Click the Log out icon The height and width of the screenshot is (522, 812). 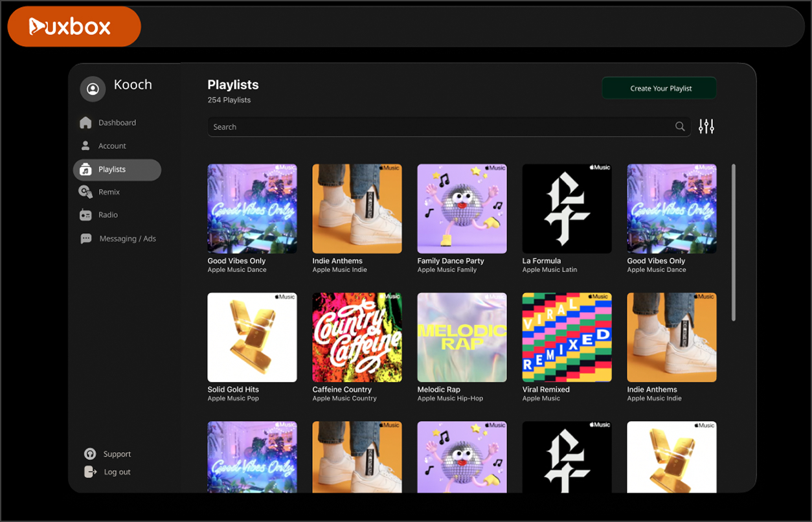90,472
